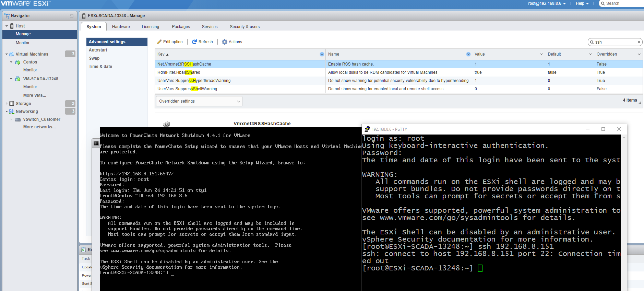Click the Virtual Machines count badge 3
Viewport: 644px width, 291px height.
point(70,54)
